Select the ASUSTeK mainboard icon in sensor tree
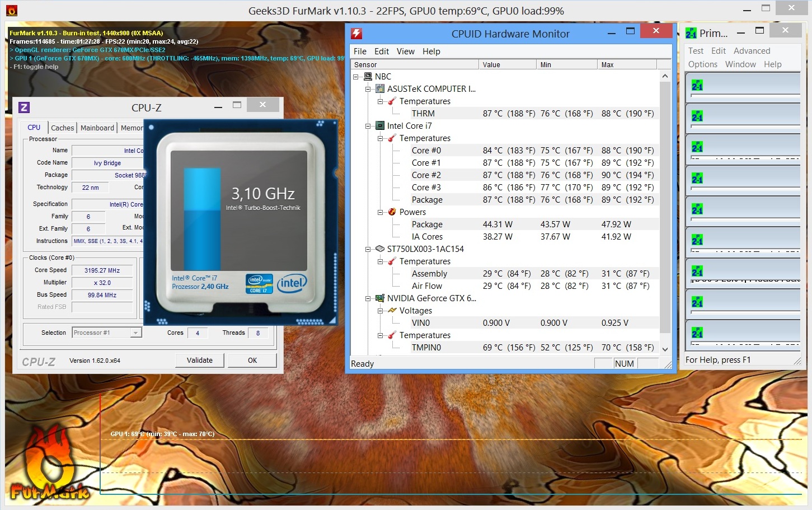The height and width of the screenshot is (510, 812). click(380, 88)
